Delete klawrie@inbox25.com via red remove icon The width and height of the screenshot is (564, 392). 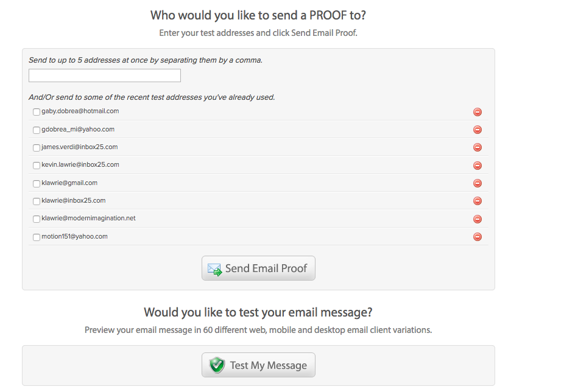coord(478,201)
